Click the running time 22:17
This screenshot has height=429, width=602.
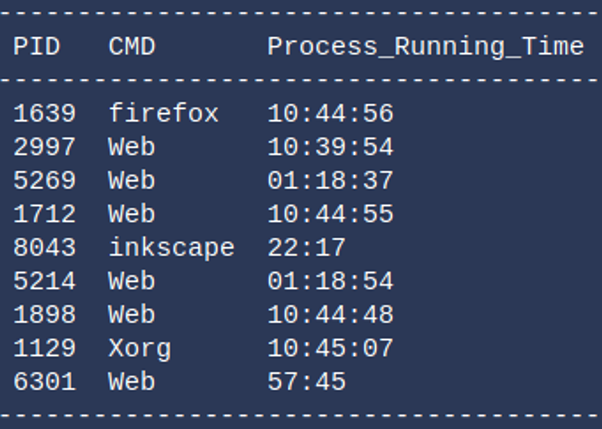click(x=306, y=248)
